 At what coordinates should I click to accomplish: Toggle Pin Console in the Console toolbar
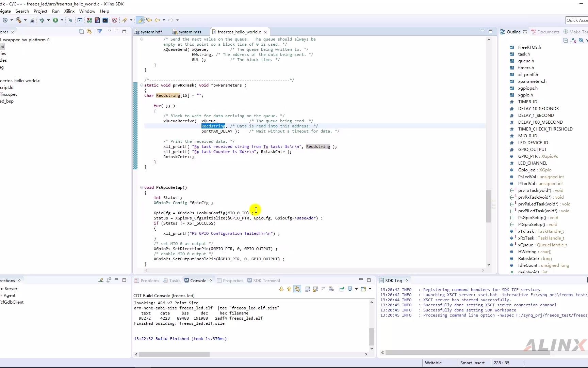point(342,289)
